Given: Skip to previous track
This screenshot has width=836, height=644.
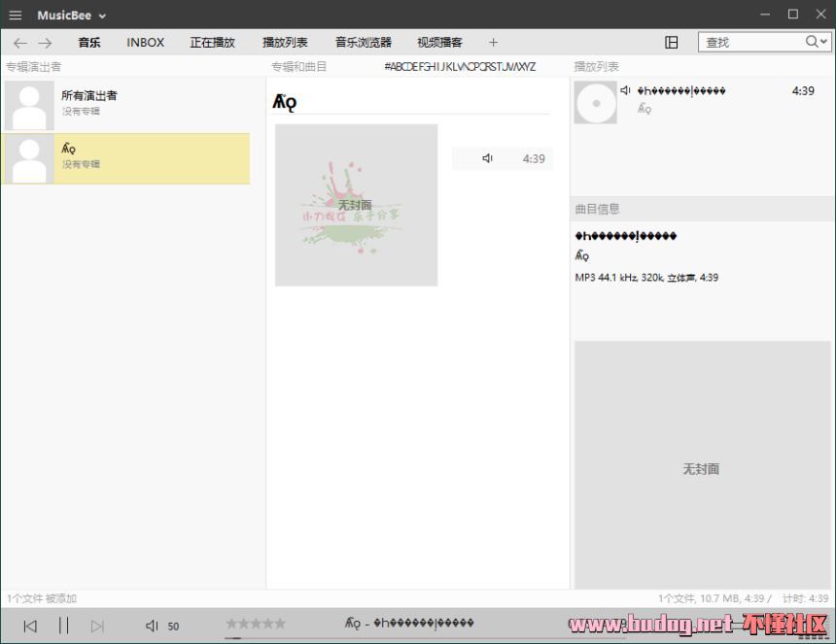Looking at the screenshot, I should [x=30, y=626].
